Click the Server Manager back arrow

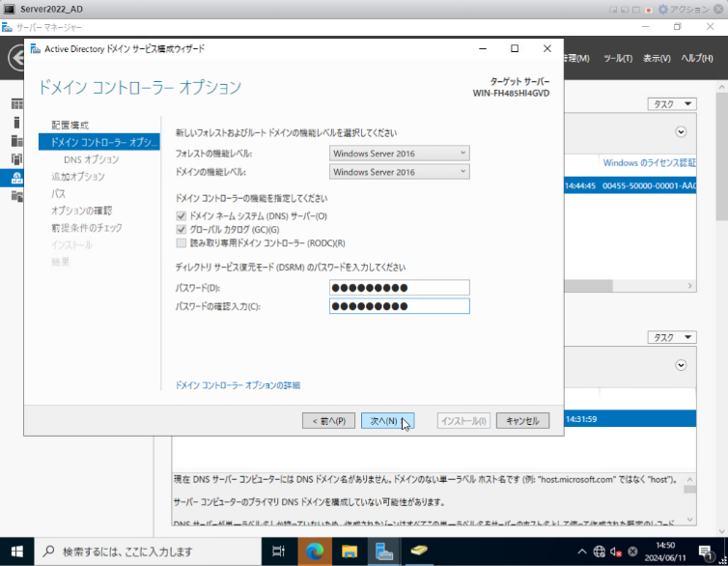tap(16, 59)
